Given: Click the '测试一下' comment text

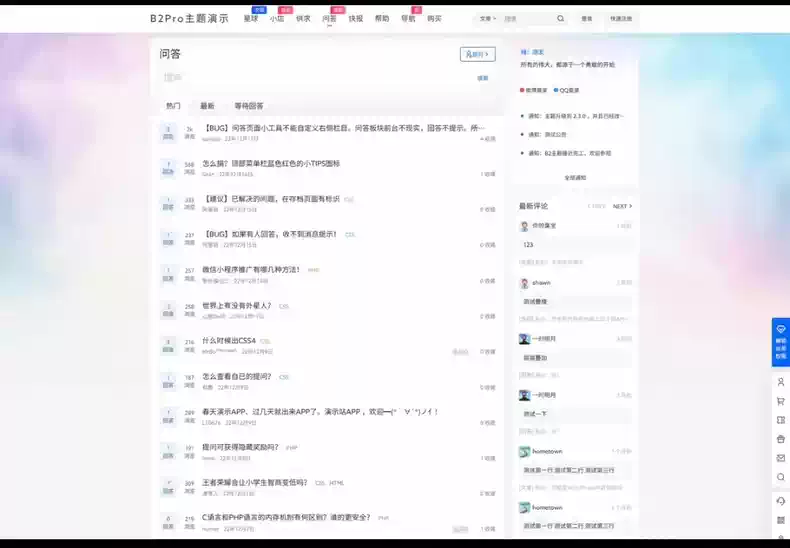Looking at the screenshot, I should point(535,414).
